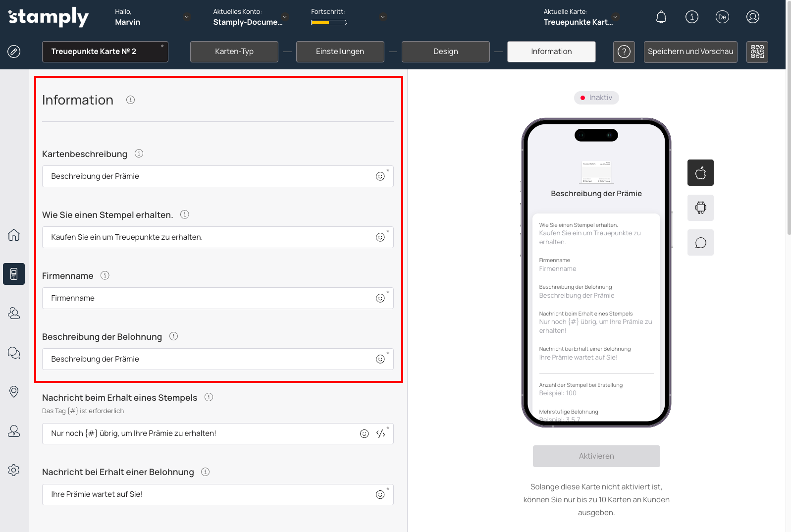Click the Kartenbeschreibung input field
791x532 pixels.
coord(208,176)
